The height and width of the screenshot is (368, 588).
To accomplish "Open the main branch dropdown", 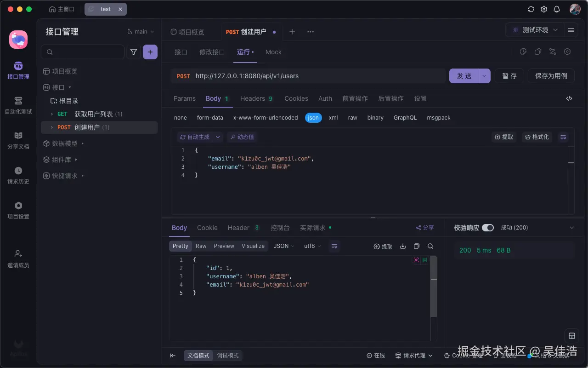I will click(141, 32).
